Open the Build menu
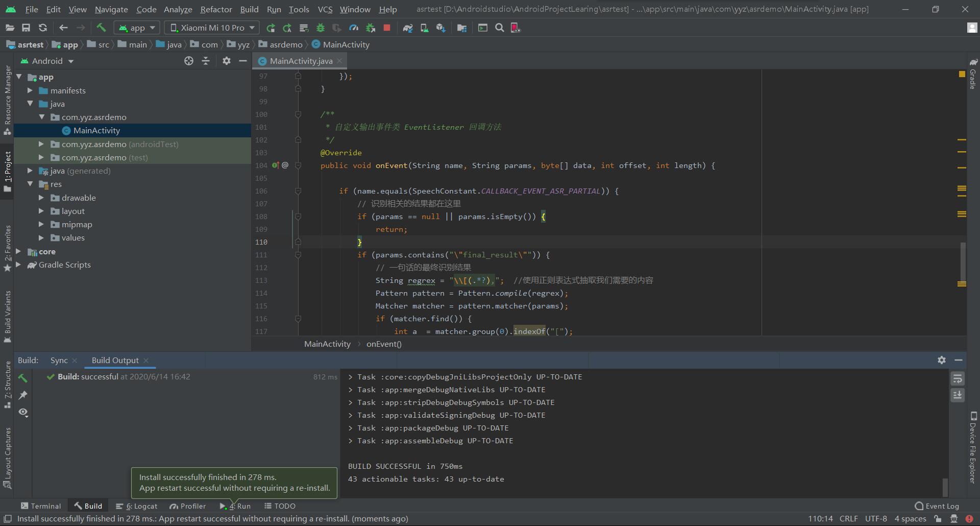This screenshot has height=526, width=980. tap(249, 9)
